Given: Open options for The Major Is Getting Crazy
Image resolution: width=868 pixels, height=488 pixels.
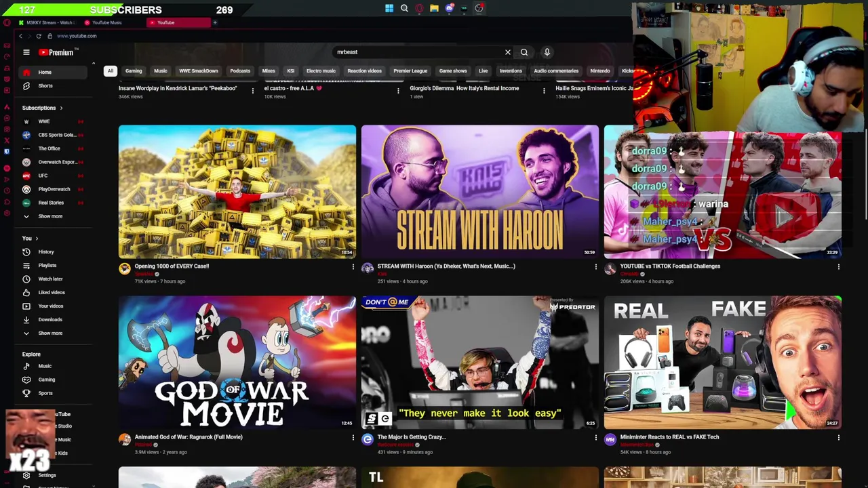Looking at the screenshot, I should [x=595, y=437].
